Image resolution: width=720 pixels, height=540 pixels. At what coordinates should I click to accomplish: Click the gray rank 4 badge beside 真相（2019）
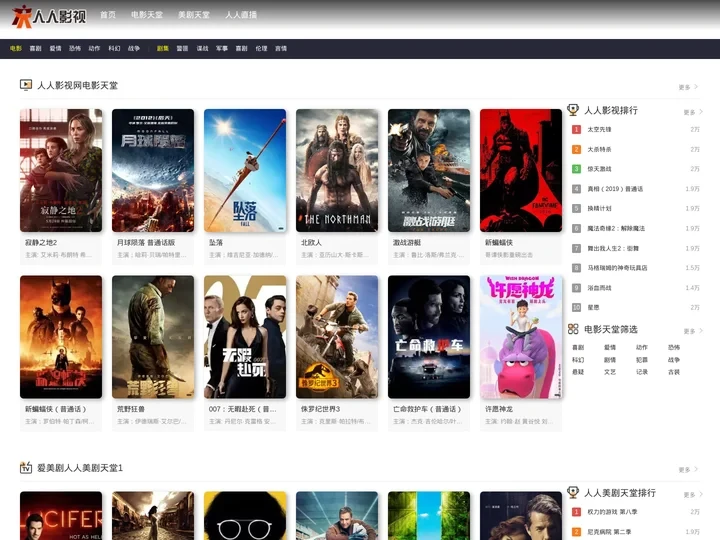576,189
